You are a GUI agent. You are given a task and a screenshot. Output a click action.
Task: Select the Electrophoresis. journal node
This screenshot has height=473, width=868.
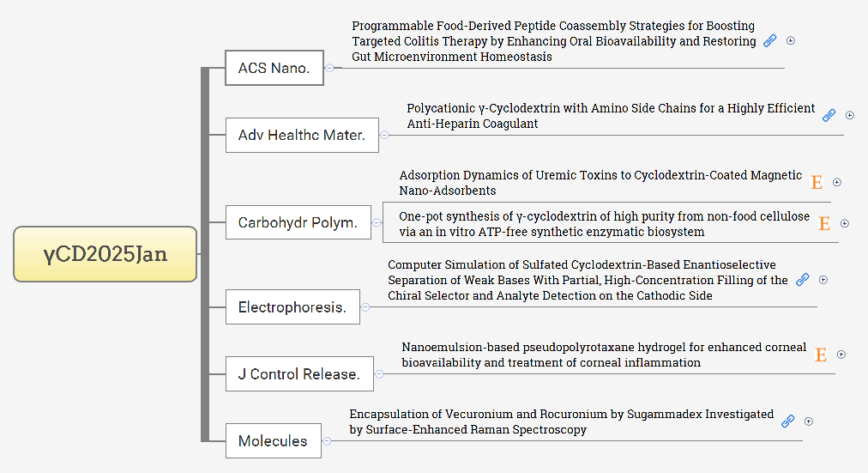pyautogui.click(x=292, y=306)
